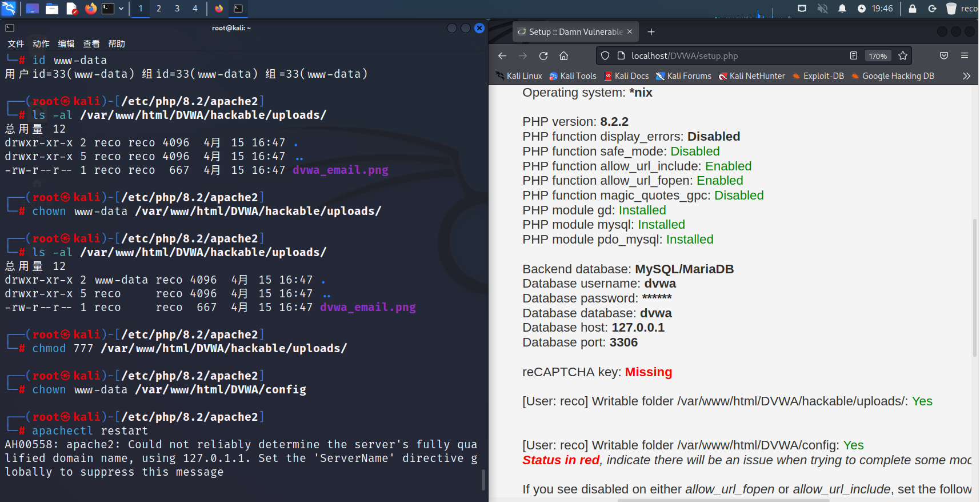Image resolution: width=980 pixels, height=502 pixels.
Task: Switch to workspace 1
Action: (x=141, y=9)
